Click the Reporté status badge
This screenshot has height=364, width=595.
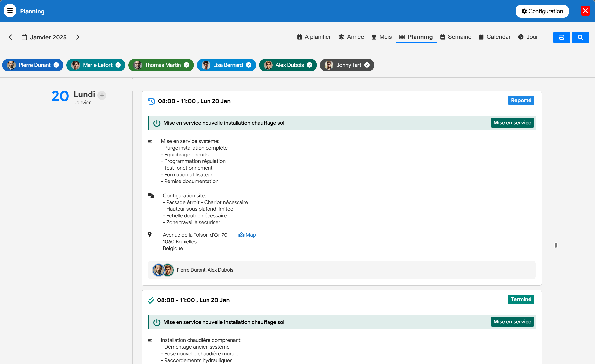(521, 100)
